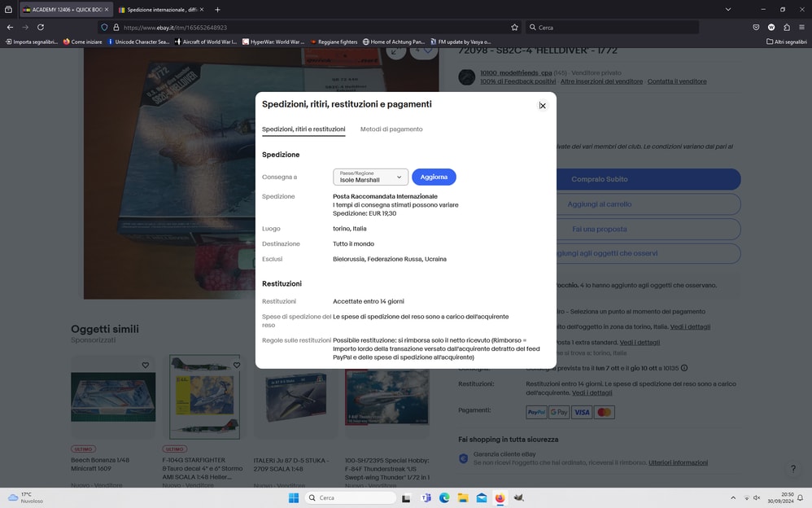The height and width of the screenshot is (508, 812).
Task: Open the ITALERI Ju 87 D-5 STUKA listing
Action: tap(291, 465)
